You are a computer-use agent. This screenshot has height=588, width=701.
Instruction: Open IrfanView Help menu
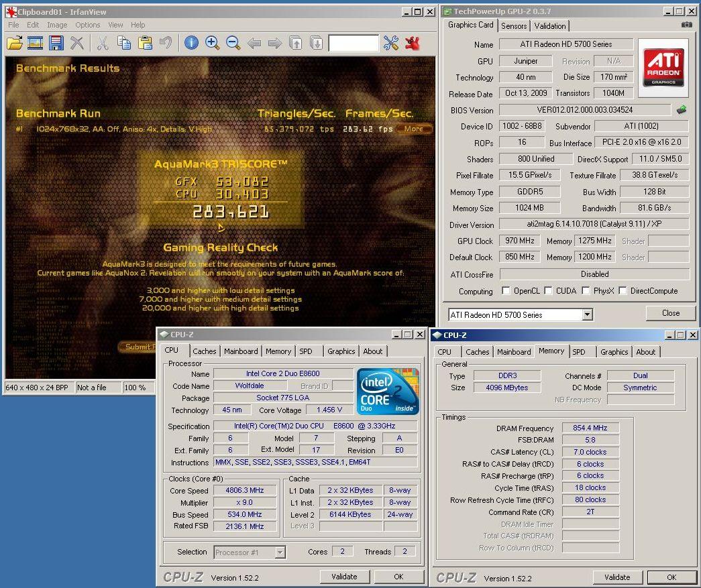tap(138, 25)
